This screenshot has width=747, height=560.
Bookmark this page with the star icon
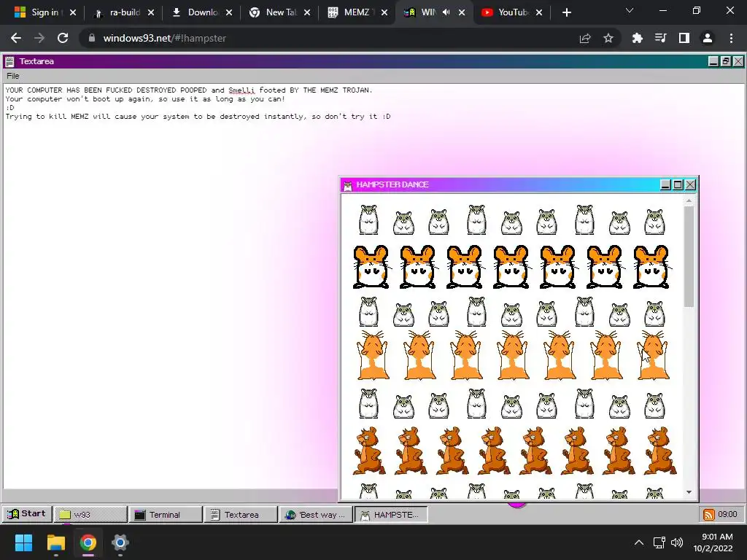tap(608, 38)
